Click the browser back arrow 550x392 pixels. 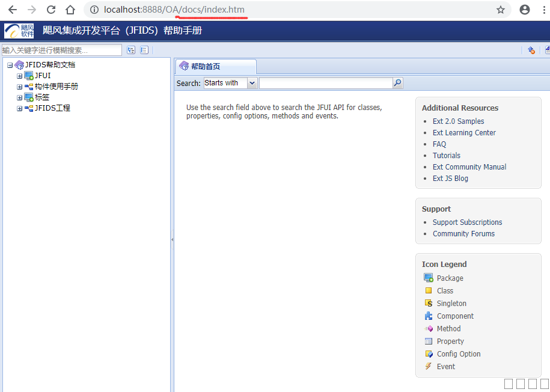[13, 10]
